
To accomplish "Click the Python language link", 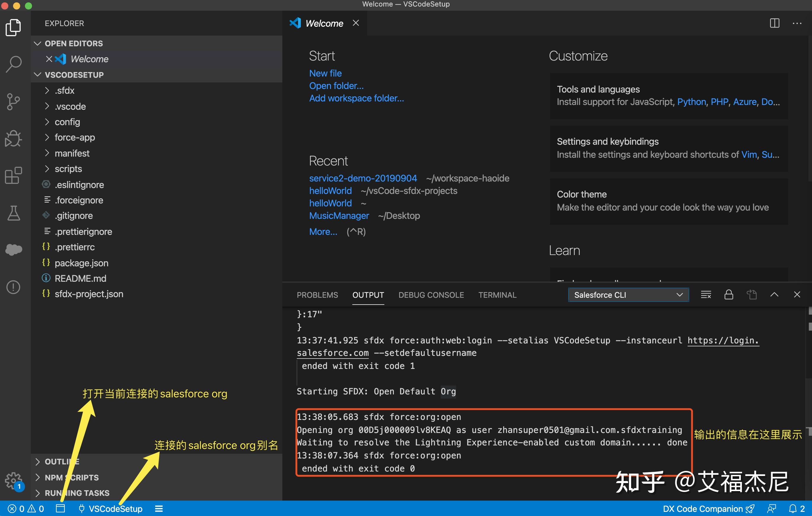I will (x=692, y=102).
